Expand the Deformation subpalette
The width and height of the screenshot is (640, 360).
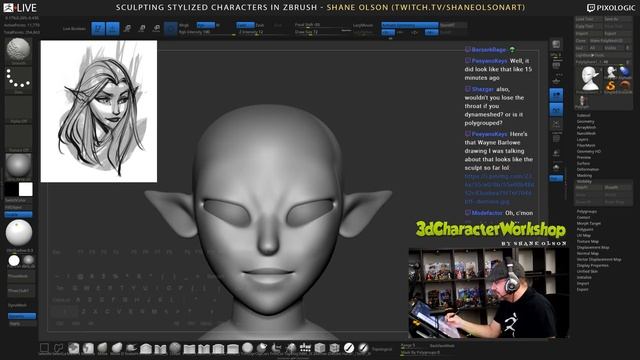tap(588, 169)
